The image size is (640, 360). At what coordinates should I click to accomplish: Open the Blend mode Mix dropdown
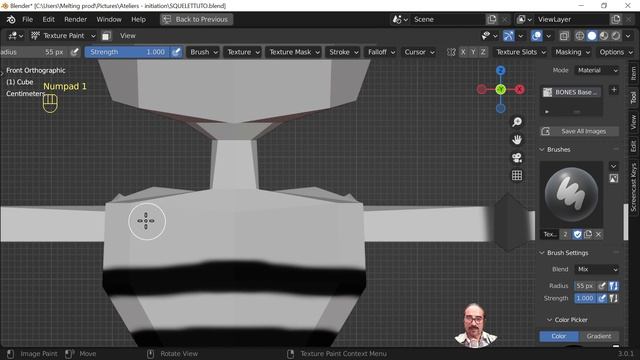click(x=597, y=269)
